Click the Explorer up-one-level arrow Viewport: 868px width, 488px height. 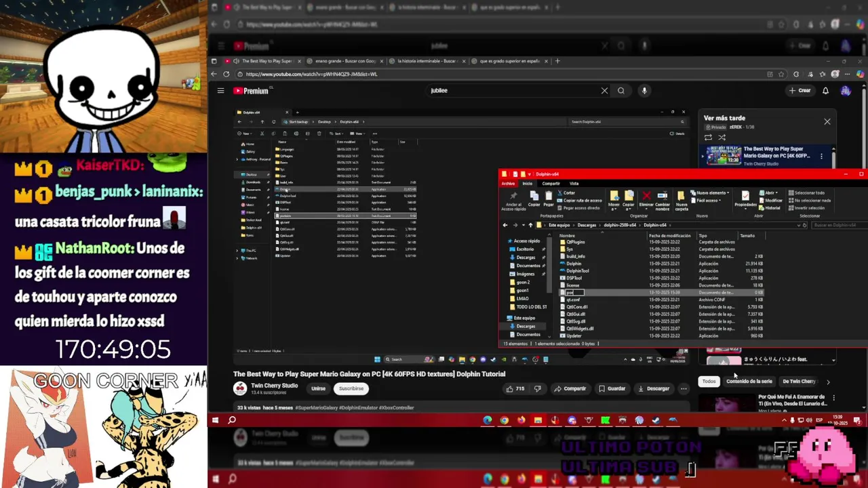point(530,225)
